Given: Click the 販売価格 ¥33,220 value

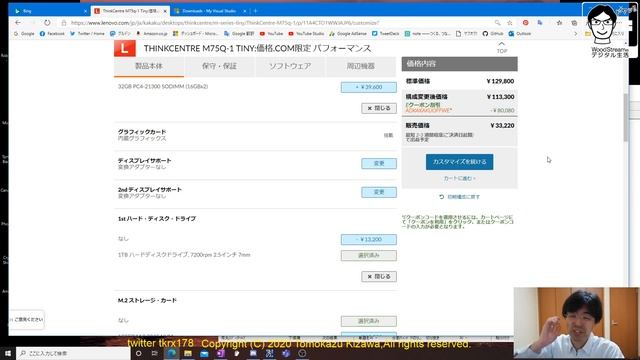Looking at the screenshot, I should point(502,126).
